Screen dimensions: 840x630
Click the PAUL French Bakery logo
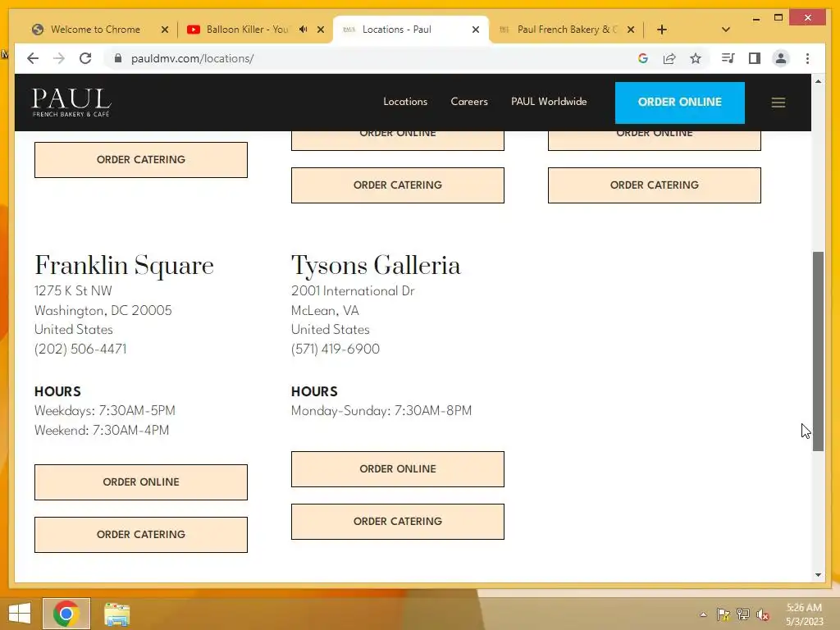click(71, 103)
